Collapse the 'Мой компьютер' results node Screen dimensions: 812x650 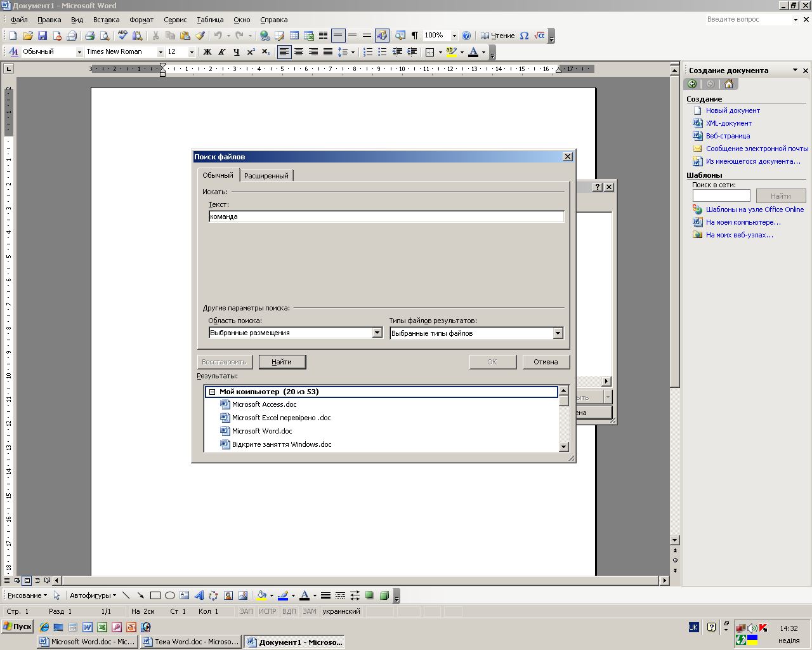213,392
